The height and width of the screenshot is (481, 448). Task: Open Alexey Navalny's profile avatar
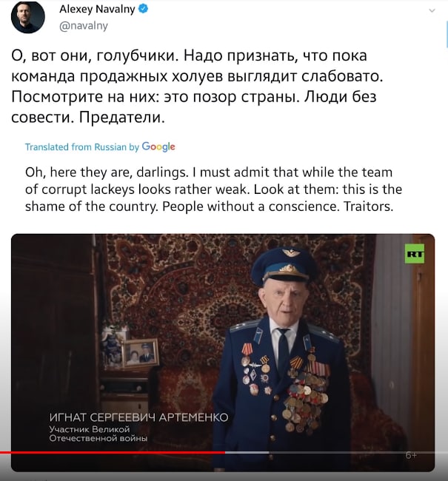28,17
